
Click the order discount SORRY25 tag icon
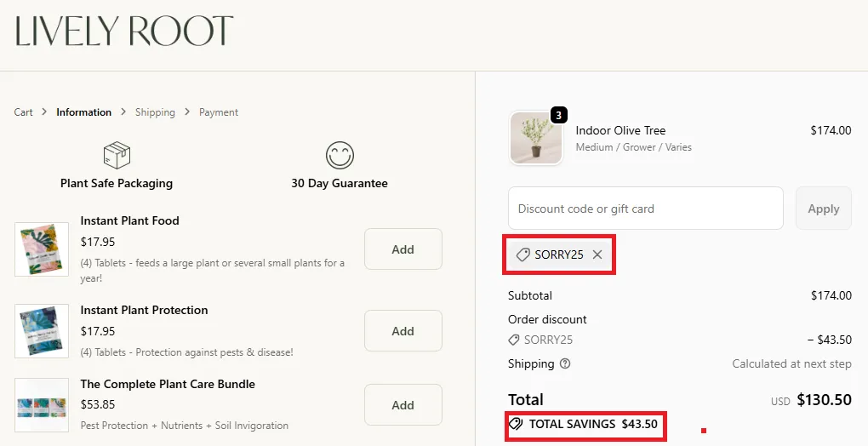coord(514,340)
